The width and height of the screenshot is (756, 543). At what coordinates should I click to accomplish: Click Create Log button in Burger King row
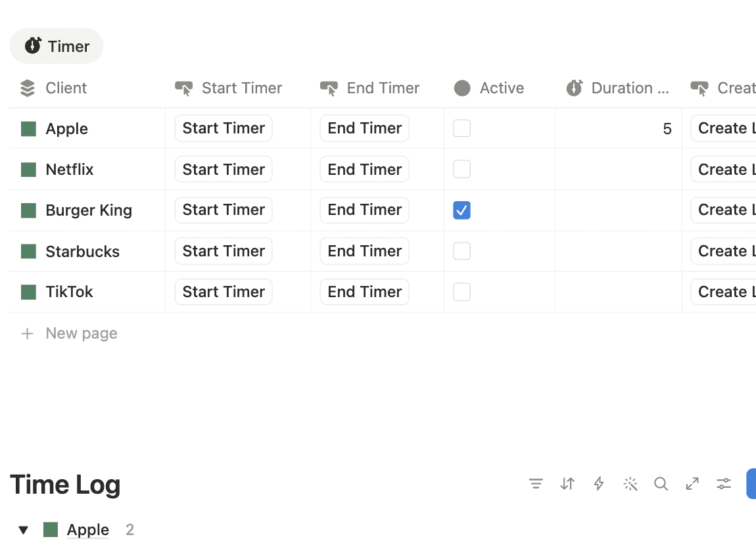coord(724,210)
